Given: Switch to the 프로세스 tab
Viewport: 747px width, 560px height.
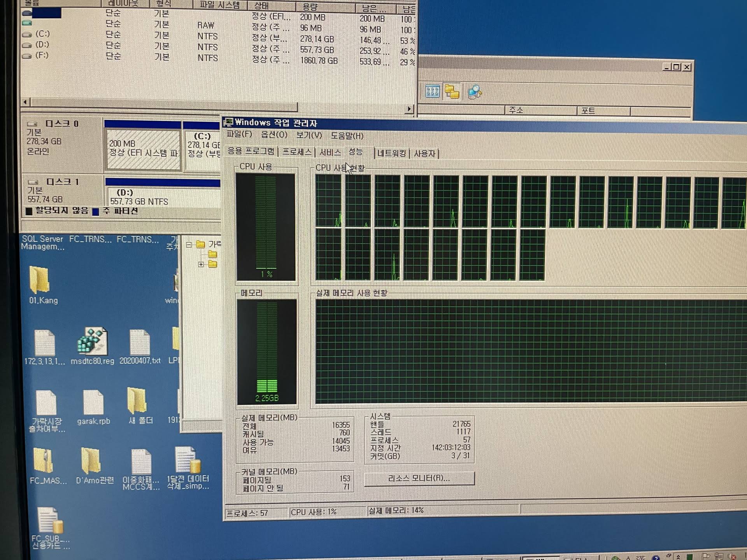Looking at the screenshot, I should point(297,152).
